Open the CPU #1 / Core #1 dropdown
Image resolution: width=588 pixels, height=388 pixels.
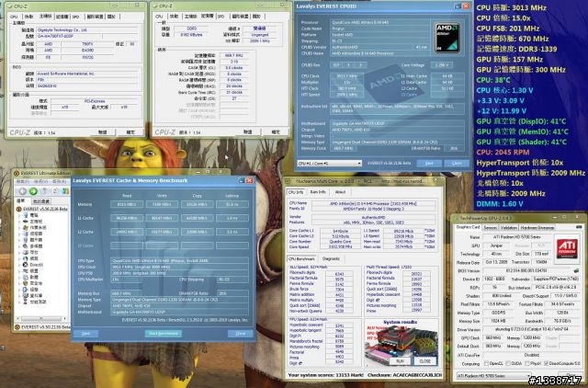330,164
